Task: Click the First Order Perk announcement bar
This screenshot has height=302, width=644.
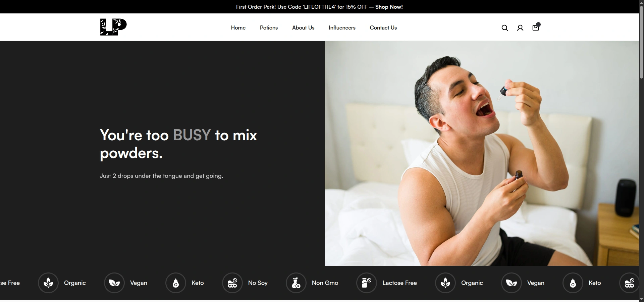Action: pos(319,7)
